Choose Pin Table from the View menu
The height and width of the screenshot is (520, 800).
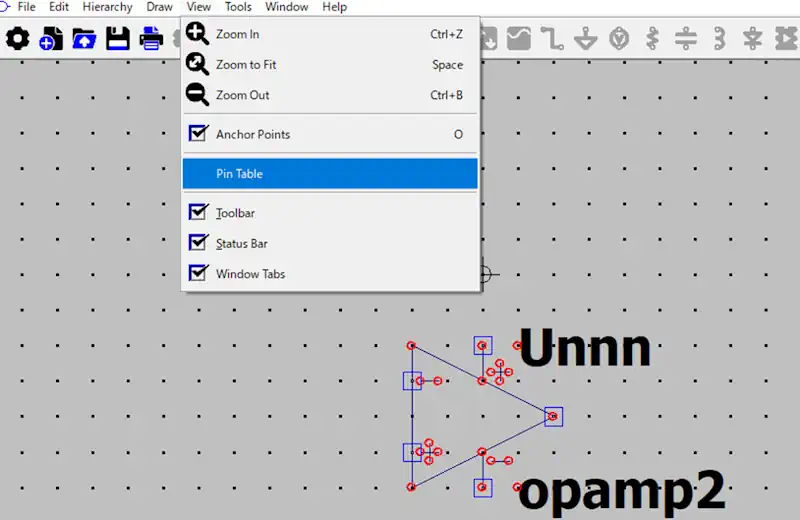tap(240, 174)
